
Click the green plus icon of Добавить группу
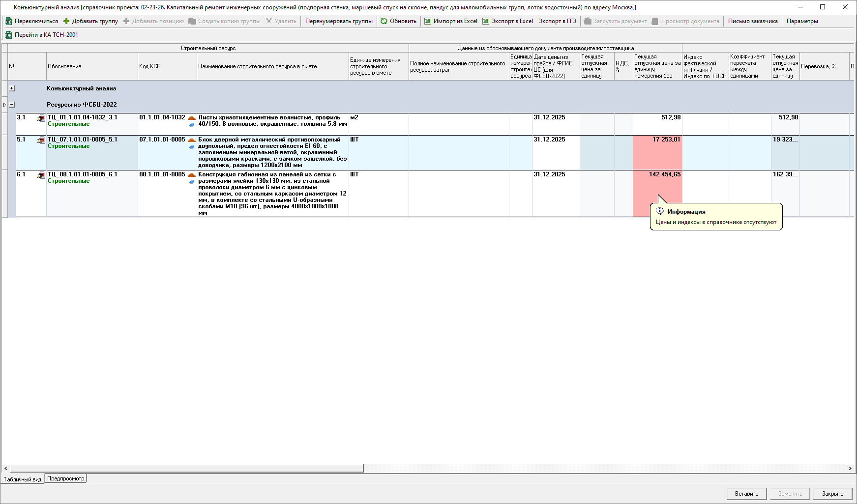(66, 21)
